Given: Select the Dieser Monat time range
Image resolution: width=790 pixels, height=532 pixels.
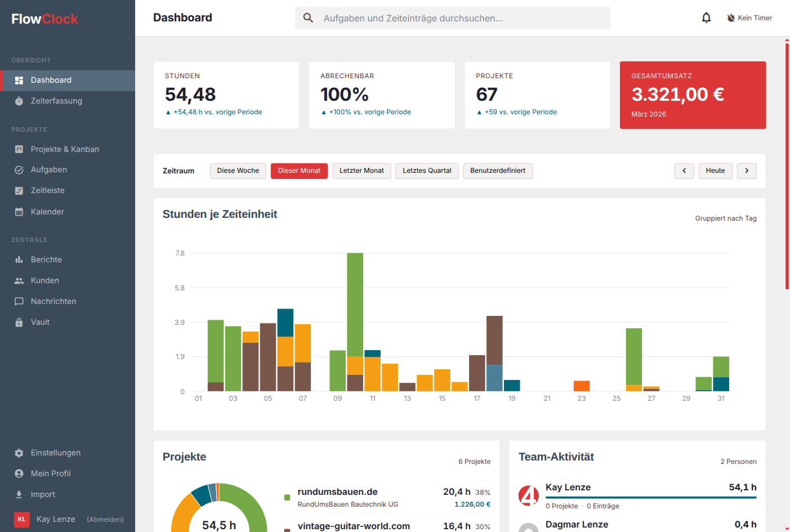Looking at the screenshot, I should click(299, 171).
